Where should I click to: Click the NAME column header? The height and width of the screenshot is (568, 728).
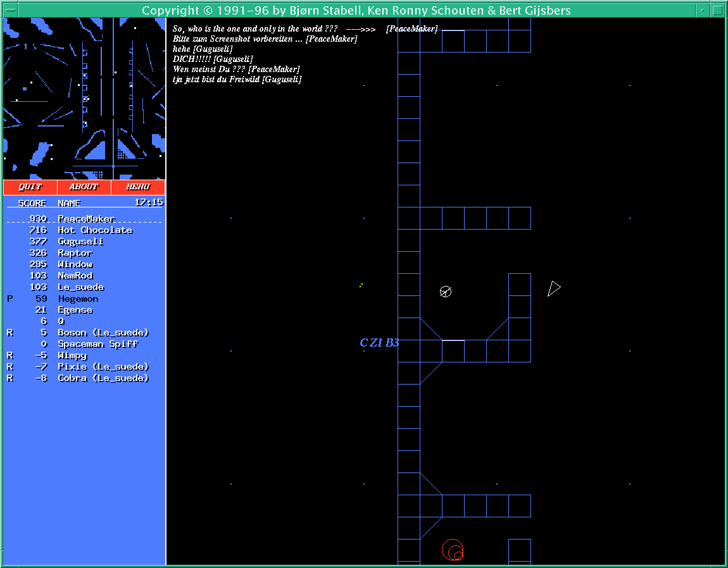pyautogui.click(x=69, y=203)
